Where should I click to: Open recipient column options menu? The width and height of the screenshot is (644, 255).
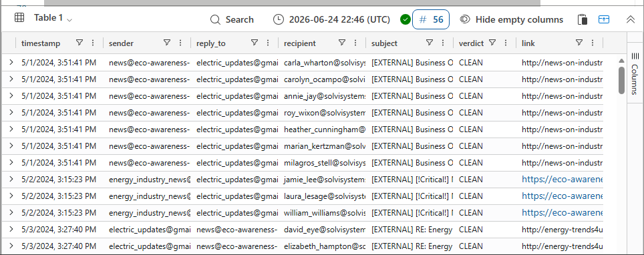click(355, 43)
